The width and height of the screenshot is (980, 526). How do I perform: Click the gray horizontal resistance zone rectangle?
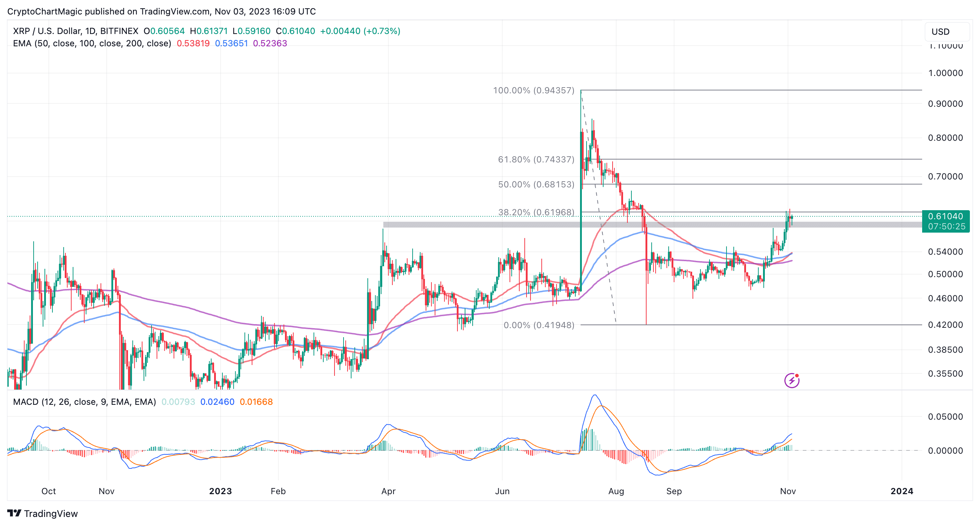point(652,225)
